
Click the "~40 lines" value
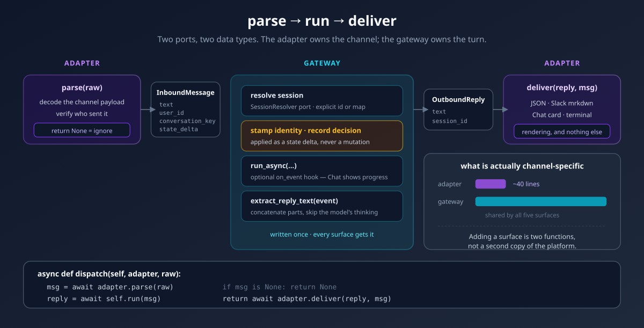click(526, 184)
